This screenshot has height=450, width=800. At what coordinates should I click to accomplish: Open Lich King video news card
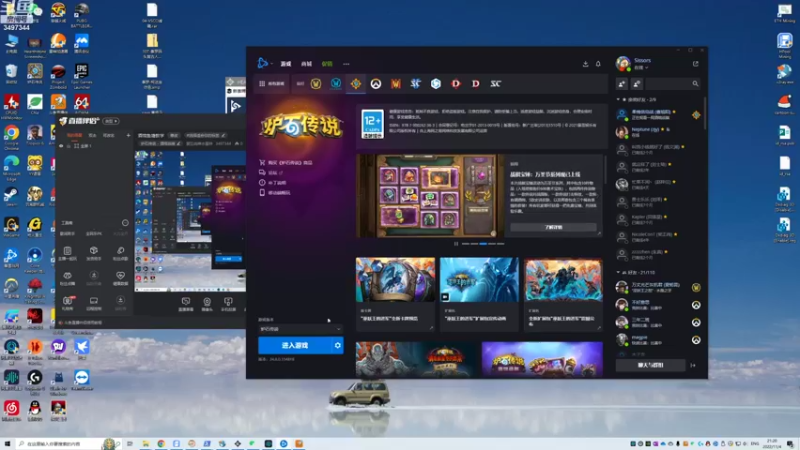(x=479, y=294)
